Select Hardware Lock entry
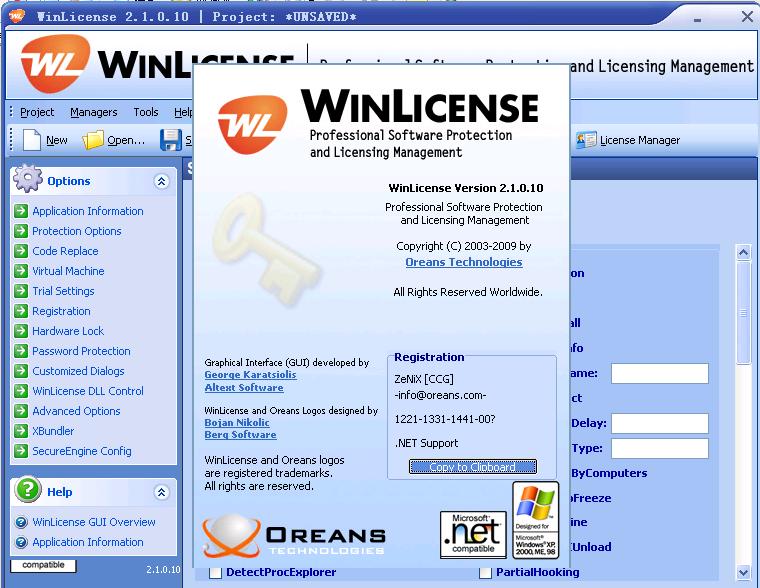 pyautogui.click(x=68, y=331)
